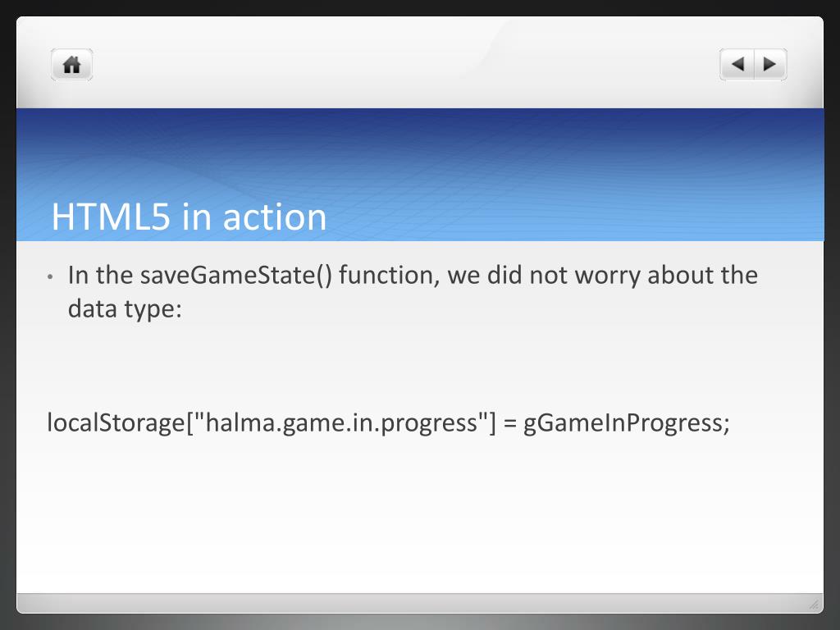840x630 pixels.
Task: Click the word "In" starting the bullet
Action: click(x=78, y=276)
